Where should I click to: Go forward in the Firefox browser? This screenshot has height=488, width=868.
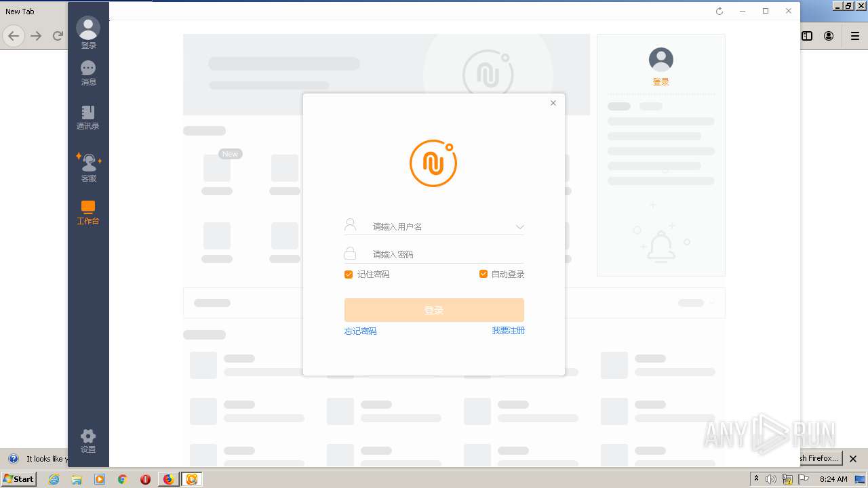coord(36,36)
